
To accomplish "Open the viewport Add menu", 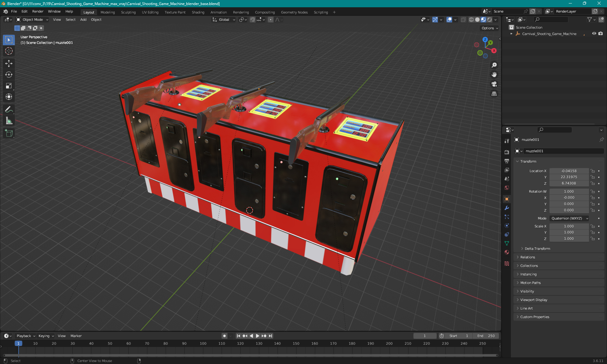I will tap(83, 20).
